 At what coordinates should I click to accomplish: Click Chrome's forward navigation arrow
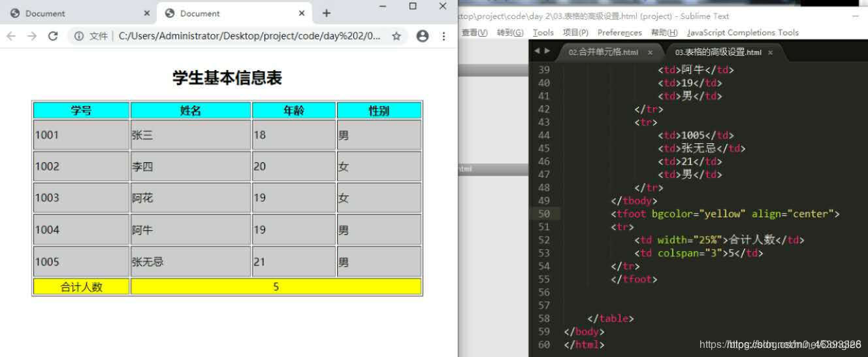[x=32, y=37]
